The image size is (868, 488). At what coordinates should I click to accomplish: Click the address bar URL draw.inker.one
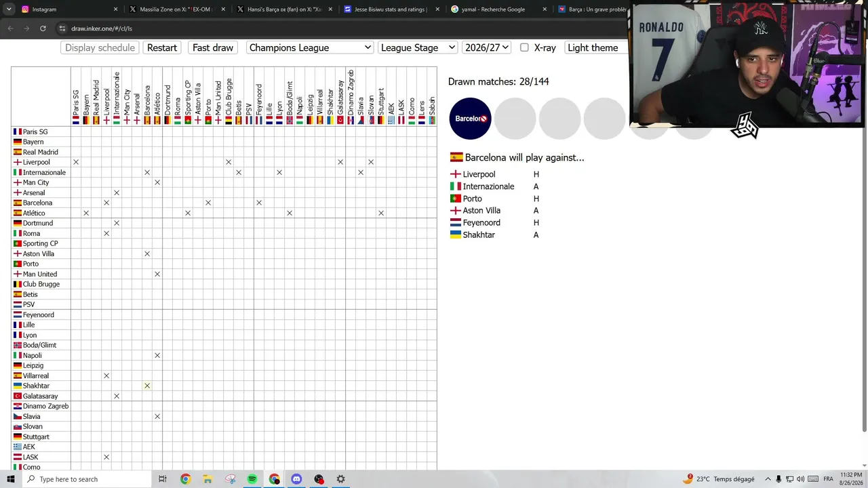[x=102, y=28]
